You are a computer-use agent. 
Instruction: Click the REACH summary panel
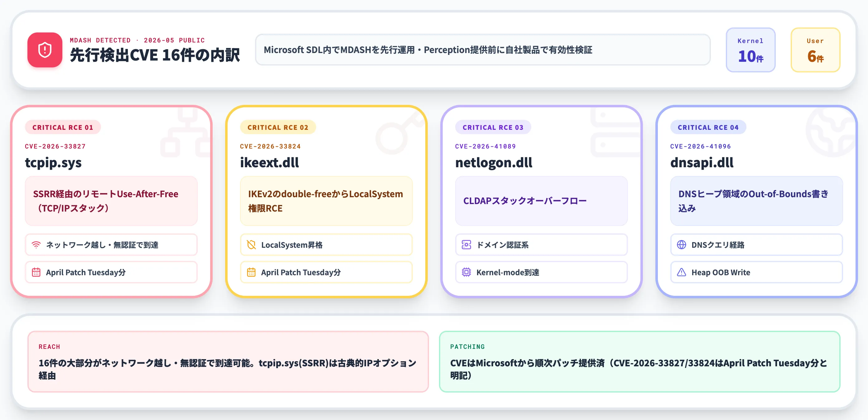tap(228, 361)
